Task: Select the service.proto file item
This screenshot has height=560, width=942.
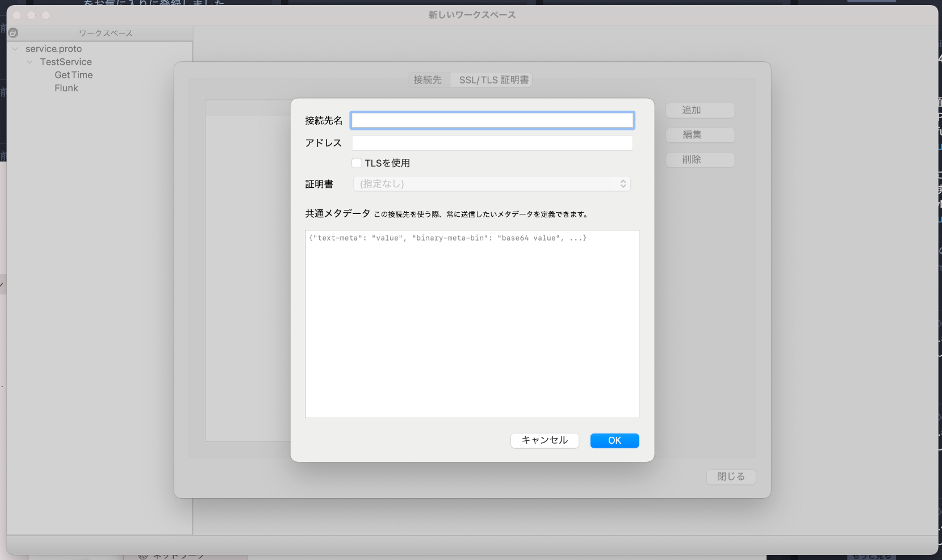Action: (53, 49)
